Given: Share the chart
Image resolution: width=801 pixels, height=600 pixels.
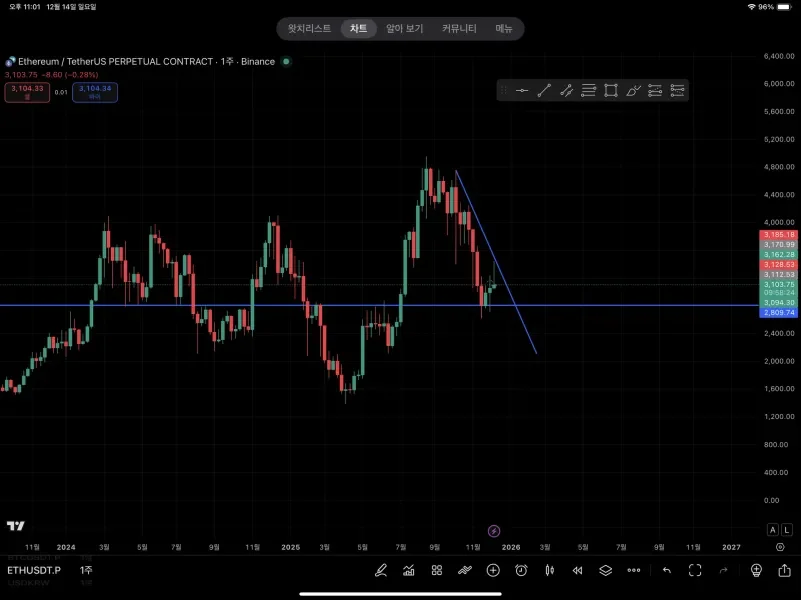Looking at the screenshot, I should tap(785, 570).
